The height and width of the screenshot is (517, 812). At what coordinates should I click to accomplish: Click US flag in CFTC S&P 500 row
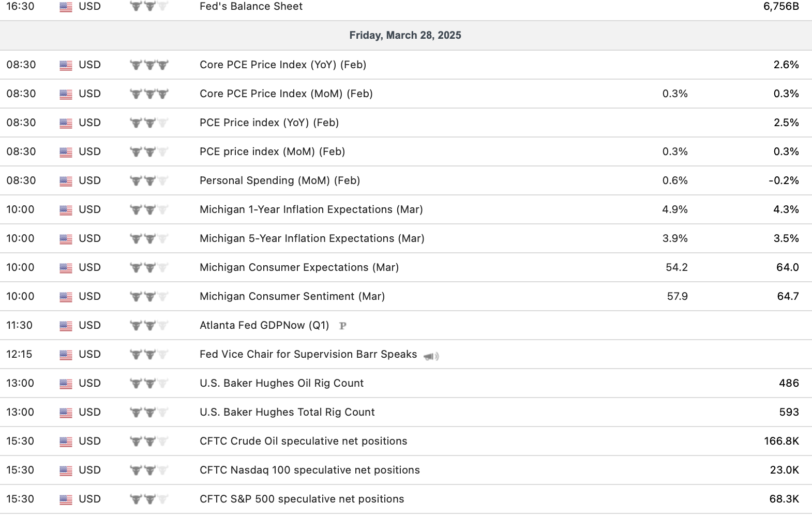[x=66, y=499]
